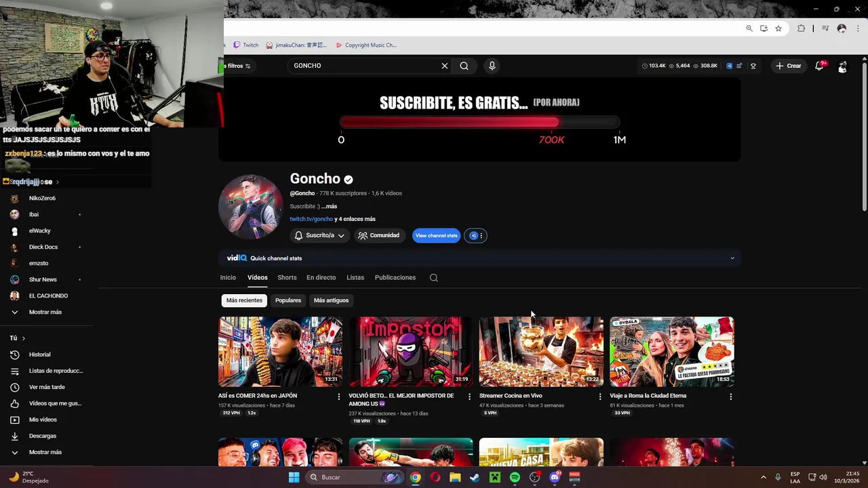
Task: Open the Listas tab
Action: point(355,277)
